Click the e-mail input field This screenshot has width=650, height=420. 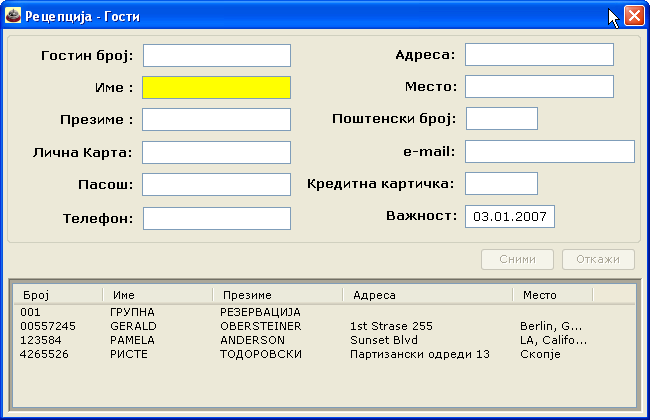pyautogui.click(x=549, y=151)
